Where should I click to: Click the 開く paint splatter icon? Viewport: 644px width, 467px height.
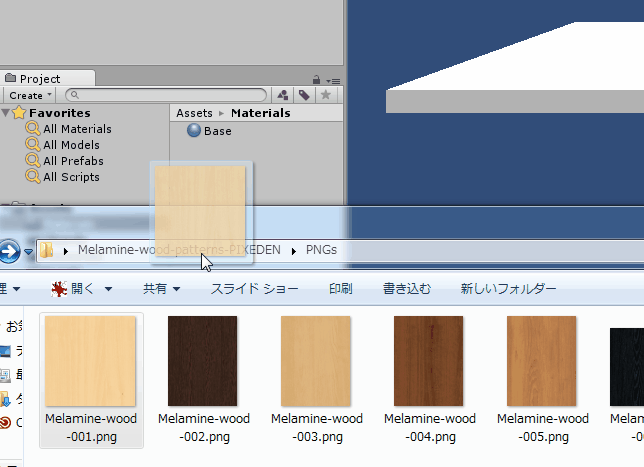pos(59,289)
